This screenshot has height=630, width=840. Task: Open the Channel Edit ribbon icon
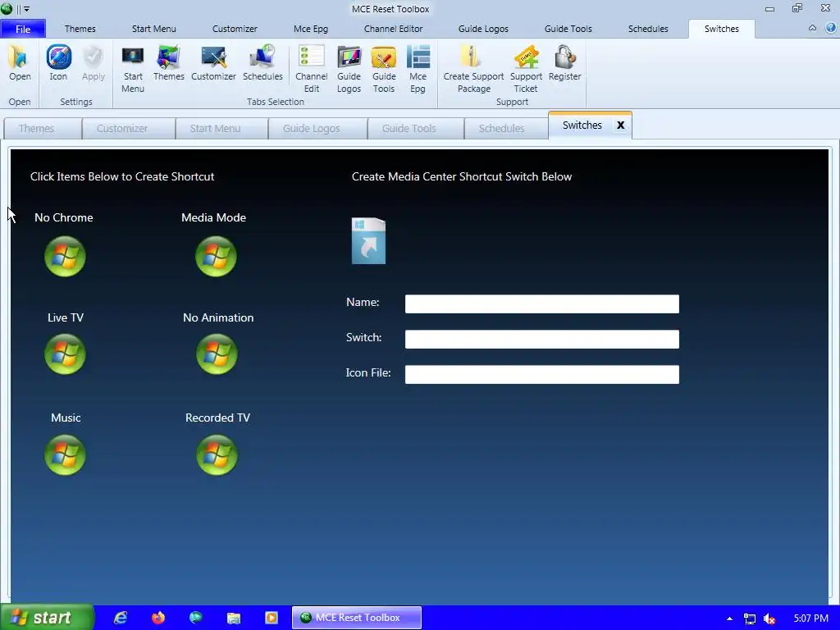pos(311,57)
